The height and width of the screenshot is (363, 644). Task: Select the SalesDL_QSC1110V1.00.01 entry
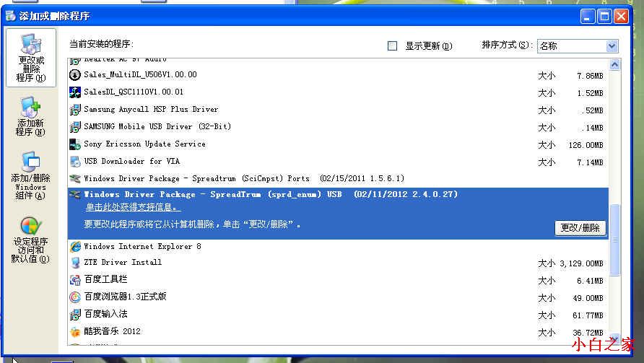[338, 92]
